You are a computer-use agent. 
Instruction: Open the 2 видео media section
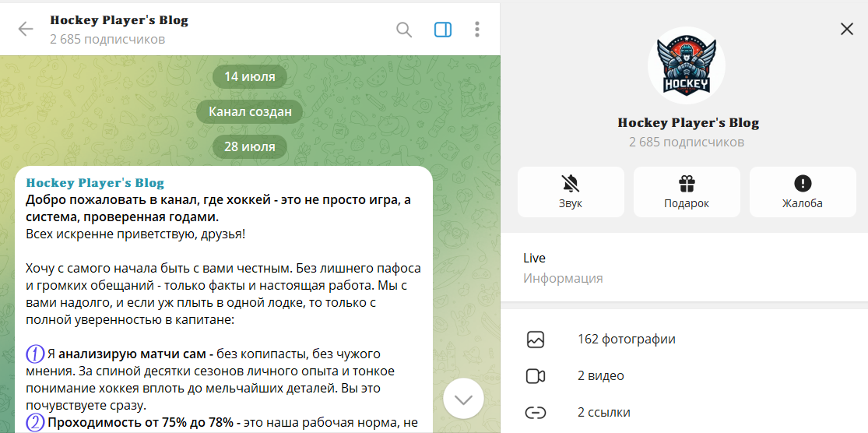tap(600, 376)
